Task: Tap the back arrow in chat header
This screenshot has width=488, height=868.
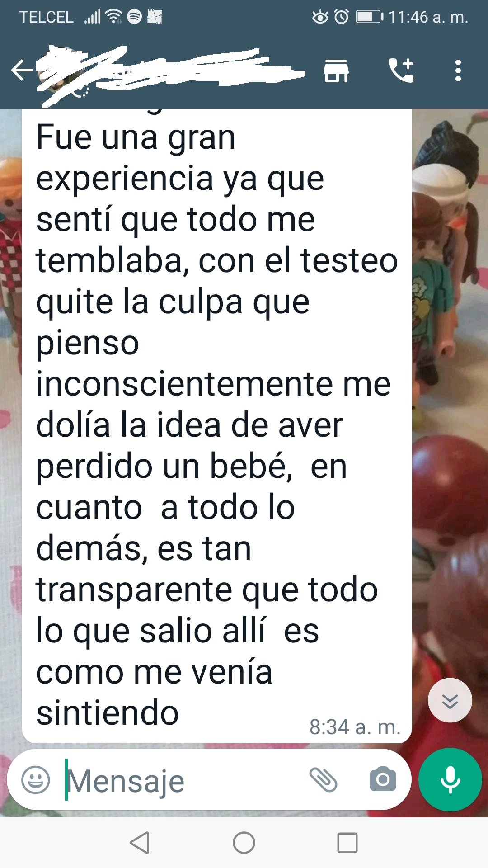Action: point(22,71)
